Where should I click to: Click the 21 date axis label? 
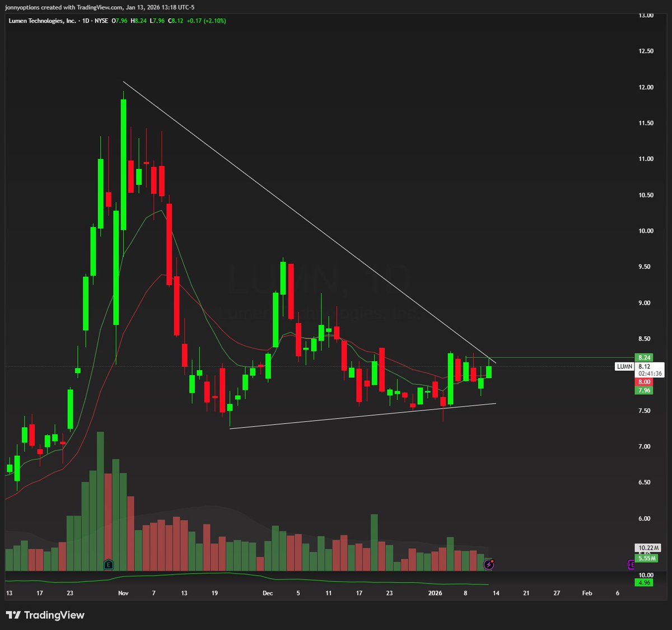(x=526, y=593)
